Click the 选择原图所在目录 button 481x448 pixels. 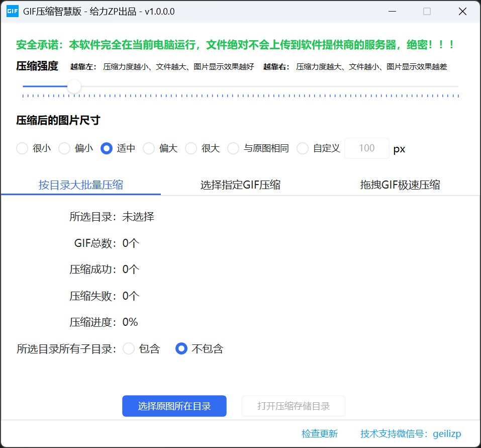174,406
